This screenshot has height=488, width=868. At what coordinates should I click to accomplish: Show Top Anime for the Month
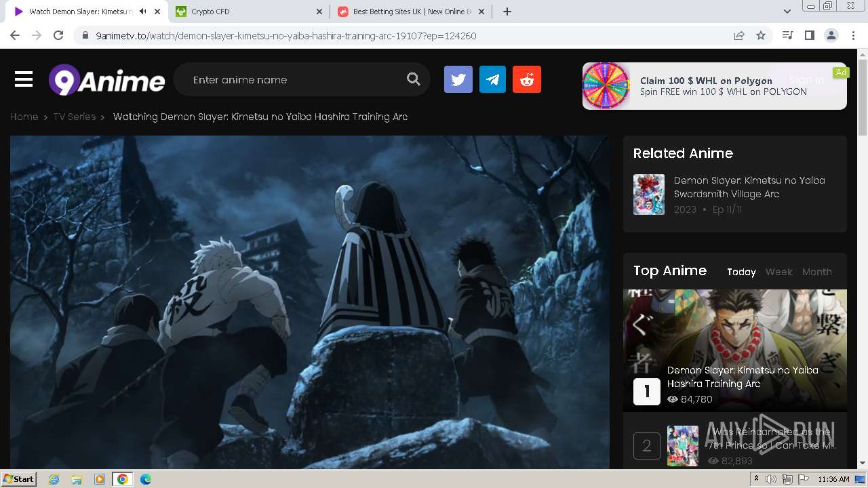pyautogui.click(x=817, y=272)
